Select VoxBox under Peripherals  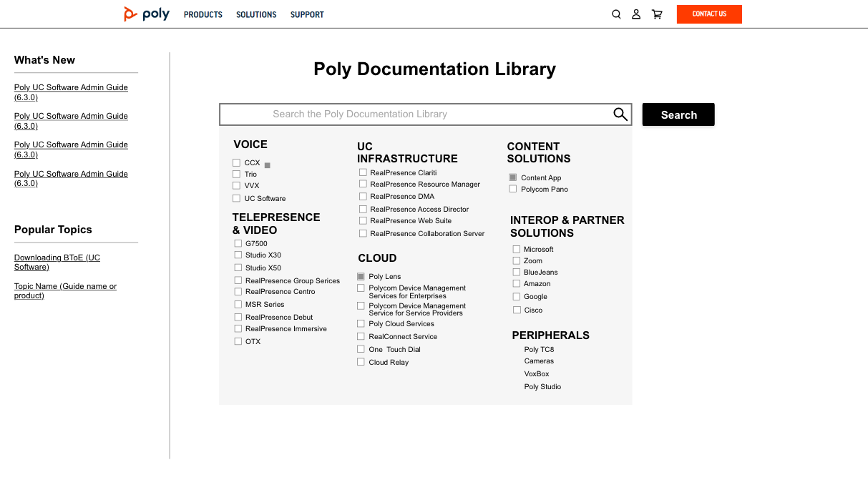point(537,374)
